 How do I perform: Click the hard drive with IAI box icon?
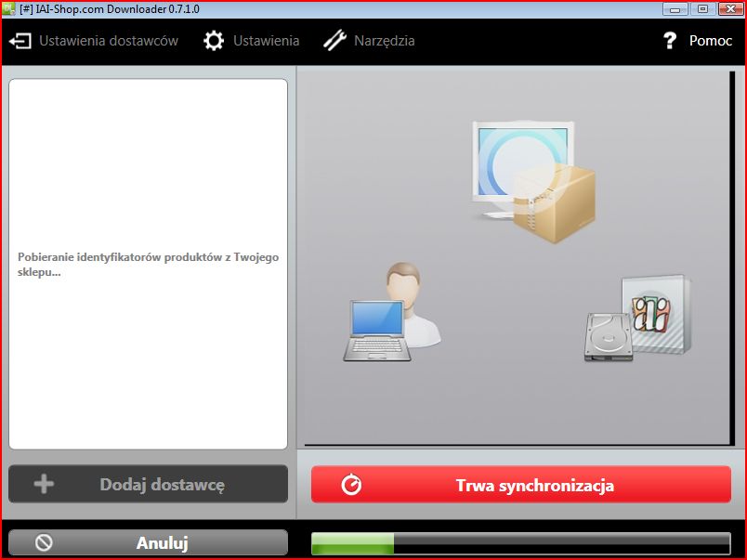(x=637, y=318)
